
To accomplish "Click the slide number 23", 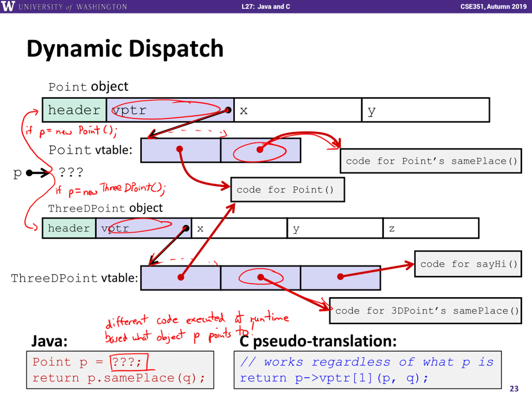I will (514, 389).
